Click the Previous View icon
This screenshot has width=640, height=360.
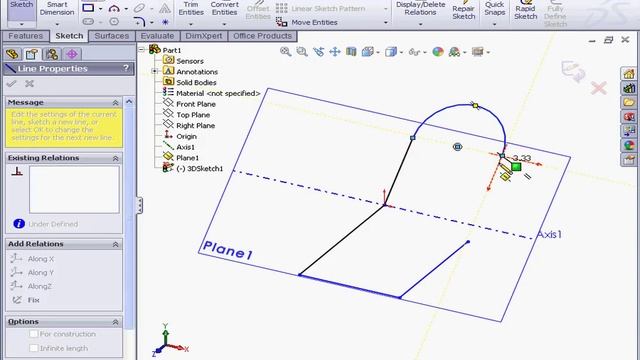click(318, 51)
